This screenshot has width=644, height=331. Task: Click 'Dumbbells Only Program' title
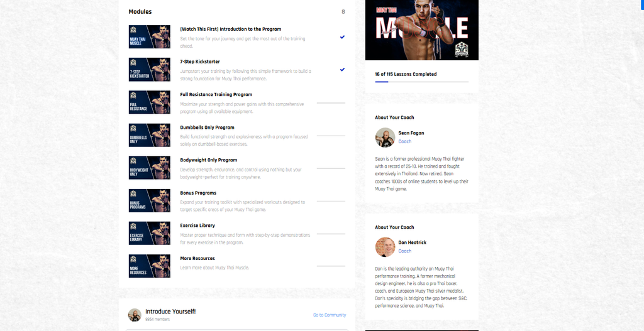pos(207,128)
